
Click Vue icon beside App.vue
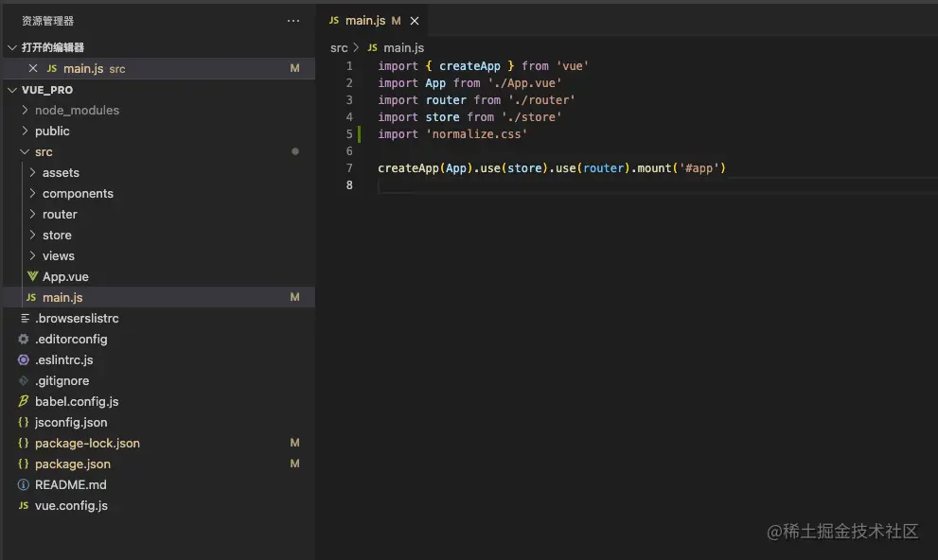(x=32, y=276)
